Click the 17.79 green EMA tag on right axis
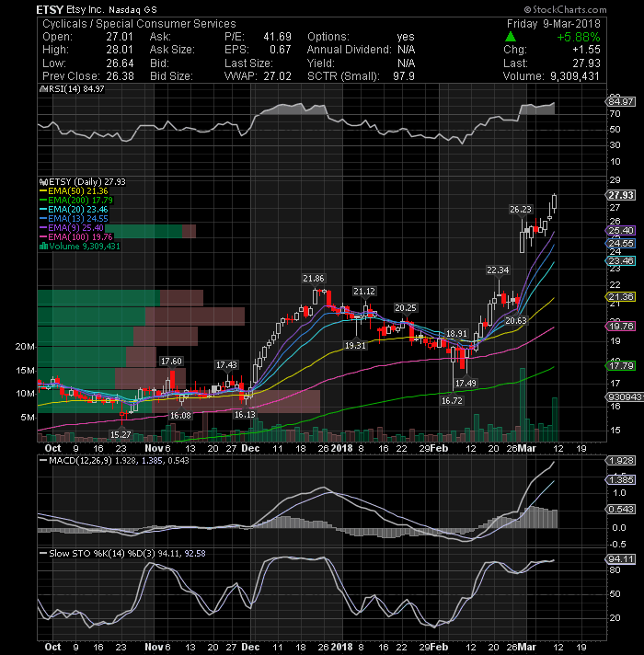This screenshot has width=644, height=655. coord(621,366)
